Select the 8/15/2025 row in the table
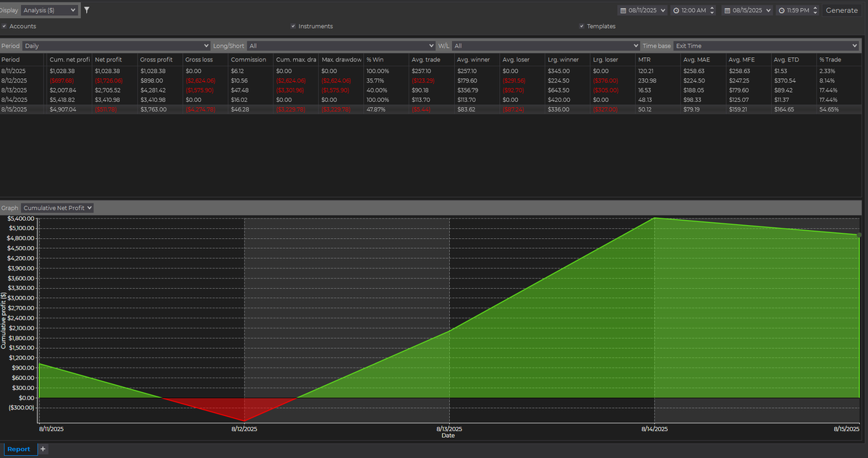This screenshot has height=458, width=868. point(431,109)
